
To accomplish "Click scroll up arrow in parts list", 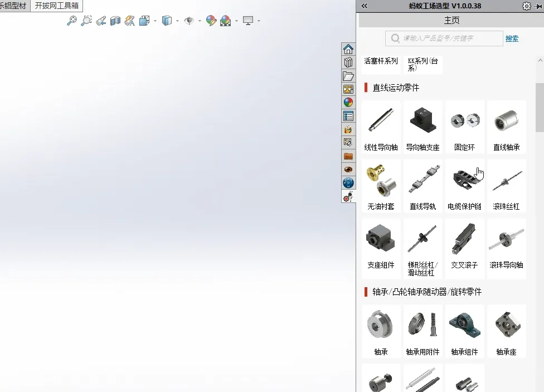I will point(540,60).
